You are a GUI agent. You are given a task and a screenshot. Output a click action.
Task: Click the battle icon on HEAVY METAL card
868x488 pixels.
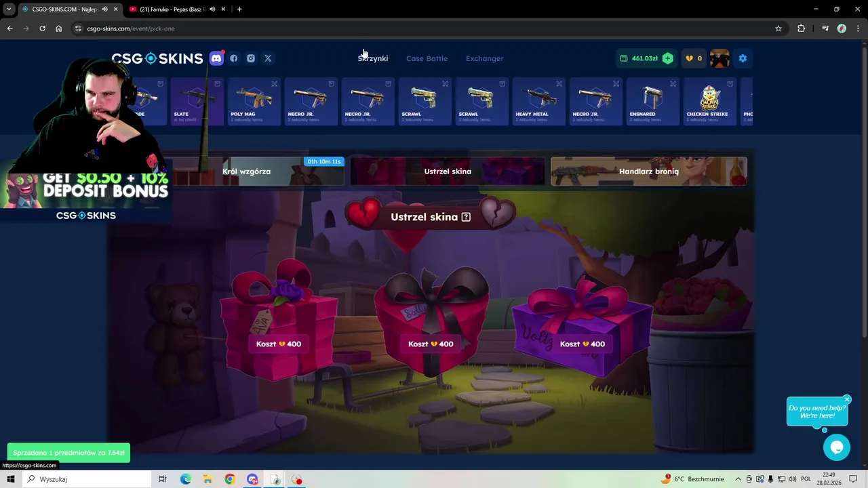pos(559,84)
